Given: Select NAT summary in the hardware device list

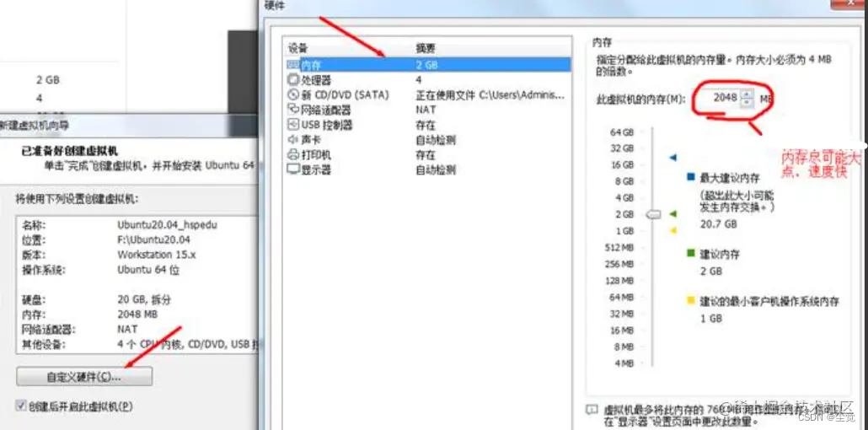Looking at the screenshot, I should [426, 110].
